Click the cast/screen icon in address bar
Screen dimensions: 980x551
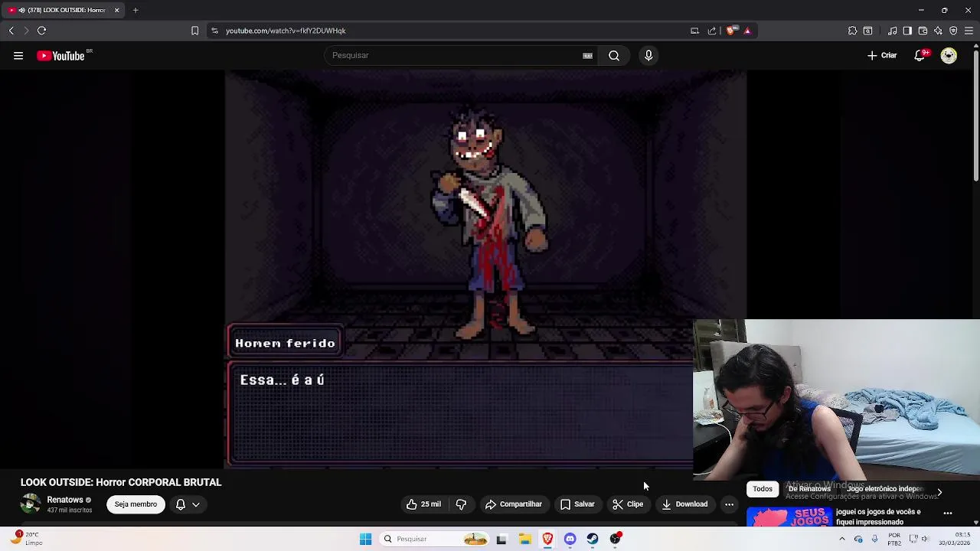pyautogui.click(x=694, y=31)
